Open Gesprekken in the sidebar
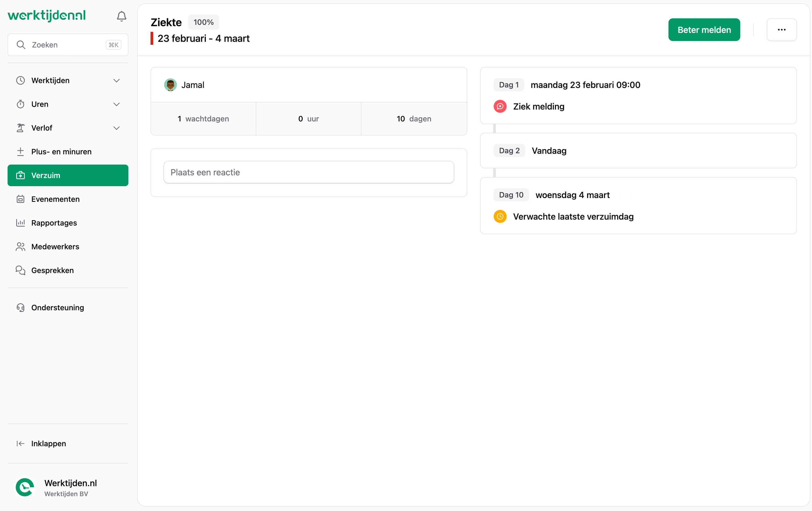812x511 pixels. (52, 270)
